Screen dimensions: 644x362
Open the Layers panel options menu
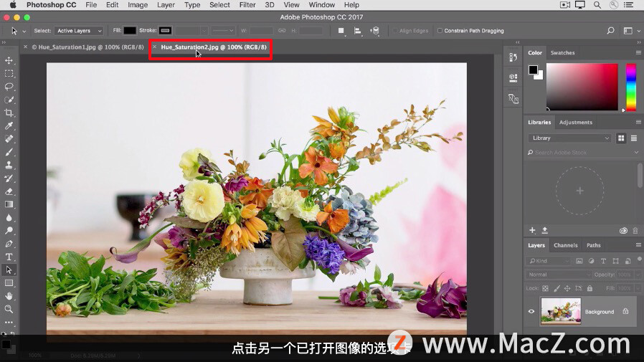[x=638, y=245]
